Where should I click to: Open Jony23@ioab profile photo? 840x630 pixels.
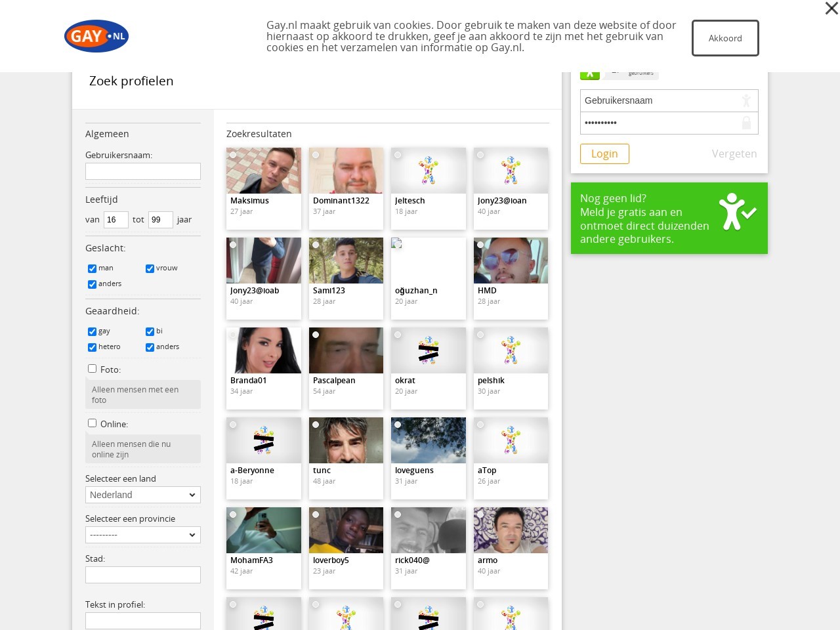pyautogui.click(x=264, y=261)
